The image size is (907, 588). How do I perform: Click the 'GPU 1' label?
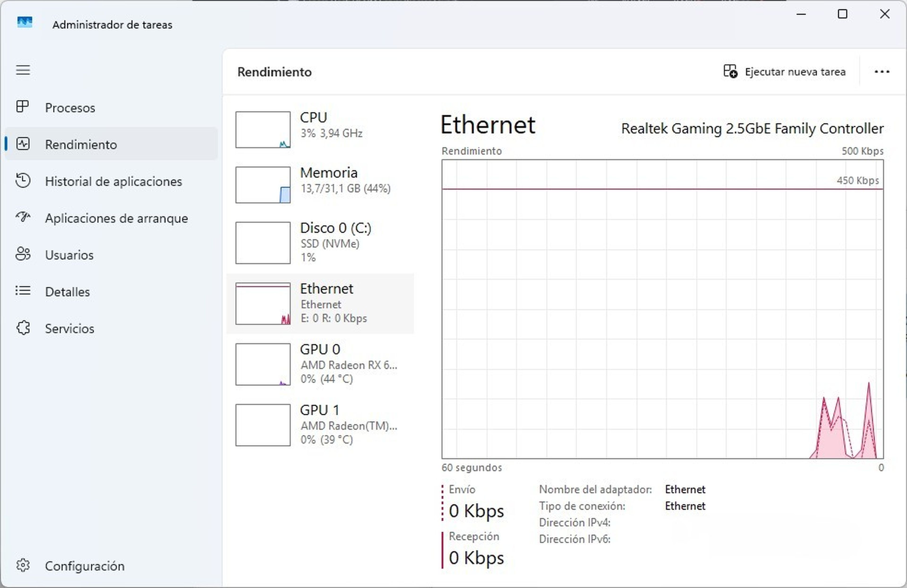[x=319, y=410]
